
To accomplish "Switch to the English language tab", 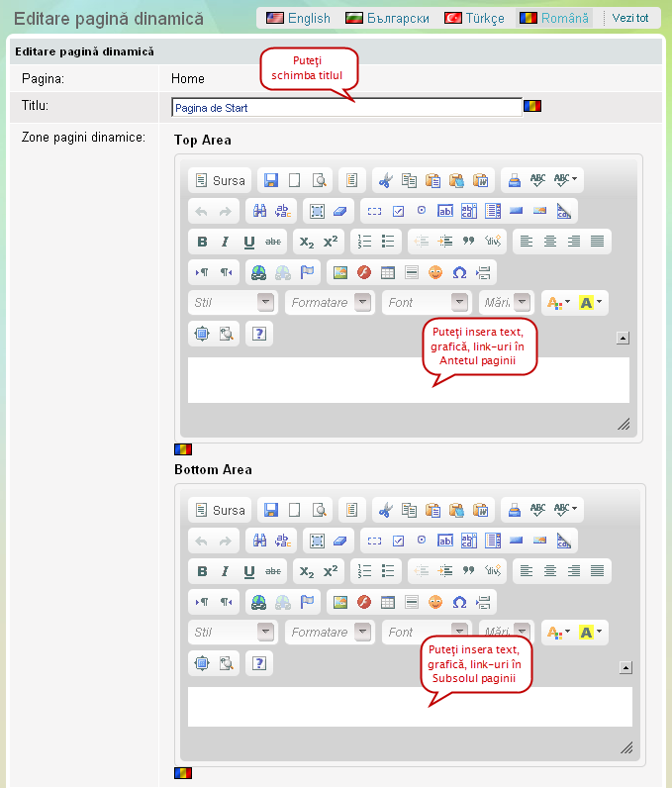I will point(298,18).
